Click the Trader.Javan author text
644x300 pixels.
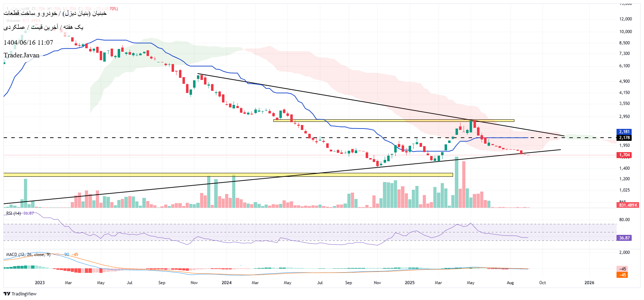21,55
